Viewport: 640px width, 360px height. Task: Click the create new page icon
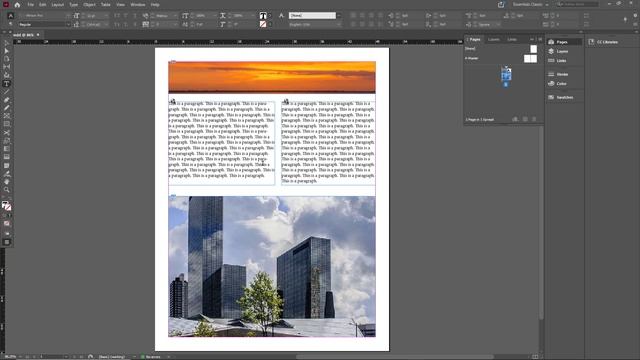(525, 120)
